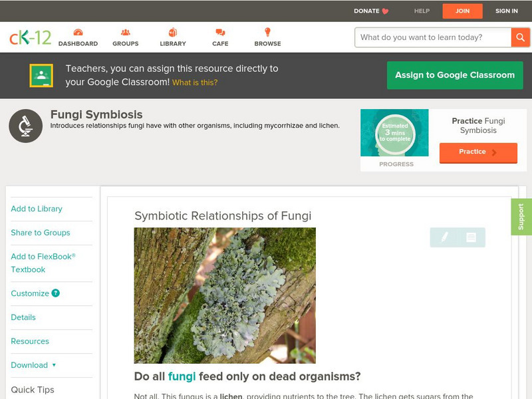Open the Cafe chat bubbles icon
This screenshot has height=399, width=532.
[220, 33]
